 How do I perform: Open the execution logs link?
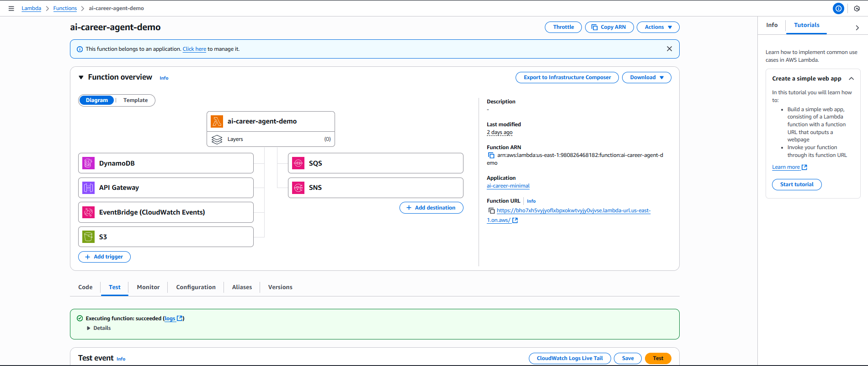pos(170,318)
